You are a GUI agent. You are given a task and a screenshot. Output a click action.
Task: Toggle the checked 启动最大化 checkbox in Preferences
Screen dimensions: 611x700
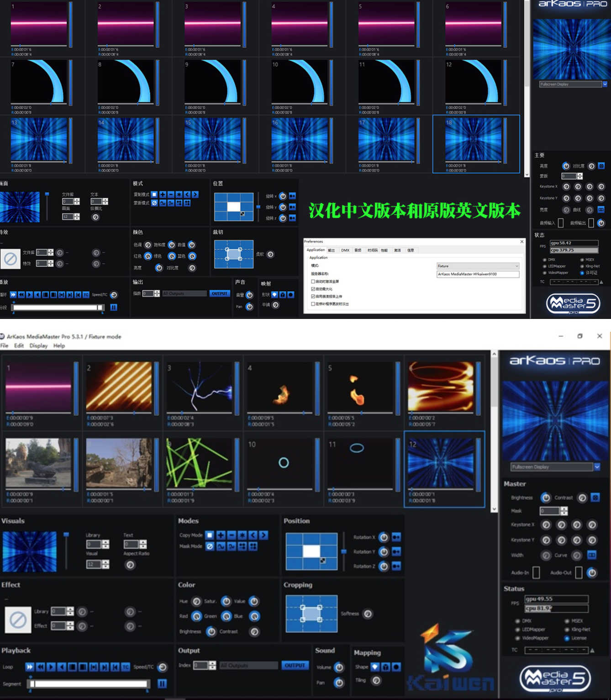[313, 289]
